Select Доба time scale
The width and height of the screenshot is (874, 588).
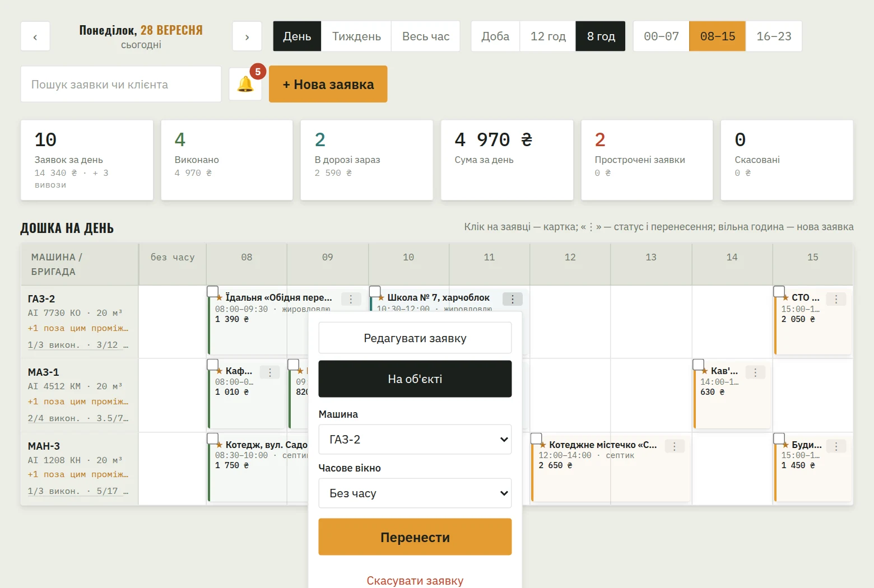click(495, 36)
